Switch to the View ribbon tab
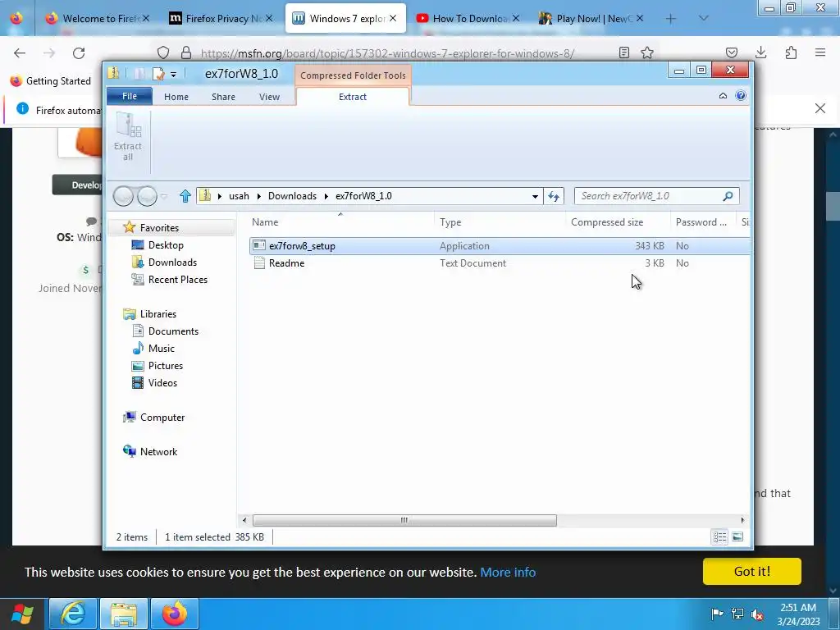The height and width of the screenshot is (630, 840). [x=269, y=97]
